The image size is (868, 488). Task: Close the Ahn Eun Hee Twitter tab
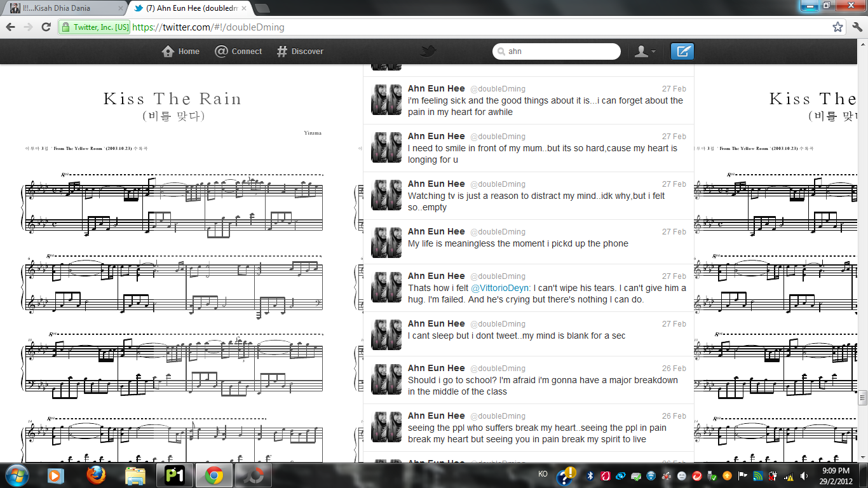click(243, 9)
